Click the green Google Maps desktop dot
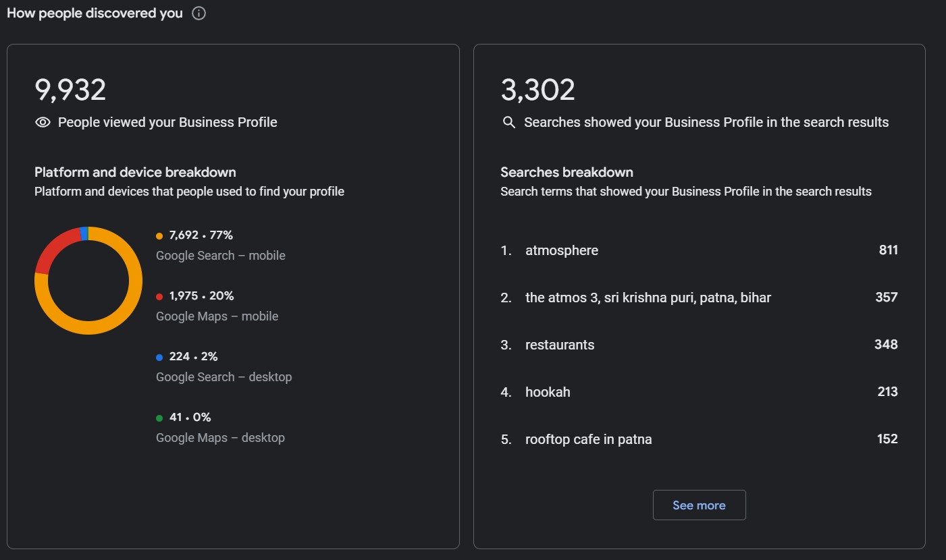 (x=159, y=418)
